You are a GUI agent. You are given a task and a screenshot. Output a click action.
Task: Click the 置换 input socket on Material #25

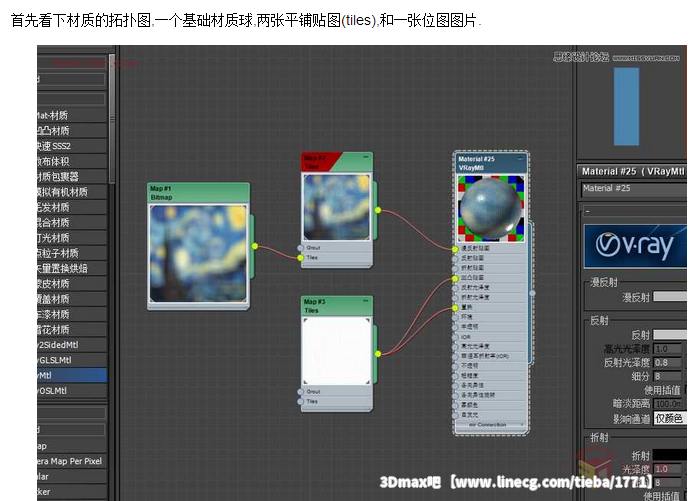point(455,308)
